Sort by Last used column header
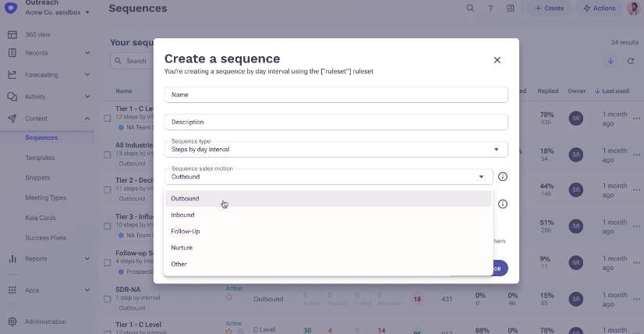Image resolution: width=644 pixels, height=334 pixels. click(611, 91)
